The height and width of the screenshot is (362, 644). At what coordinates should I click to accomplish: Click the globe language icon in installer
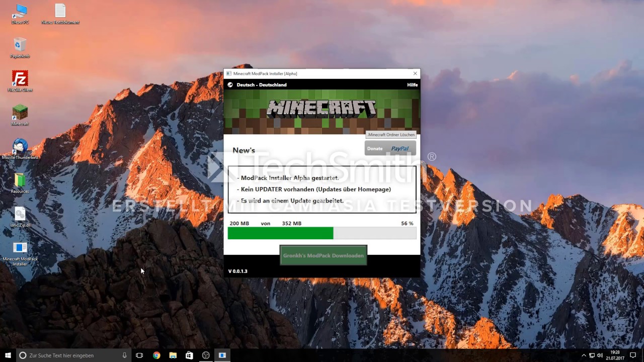(x=230, y=85)
